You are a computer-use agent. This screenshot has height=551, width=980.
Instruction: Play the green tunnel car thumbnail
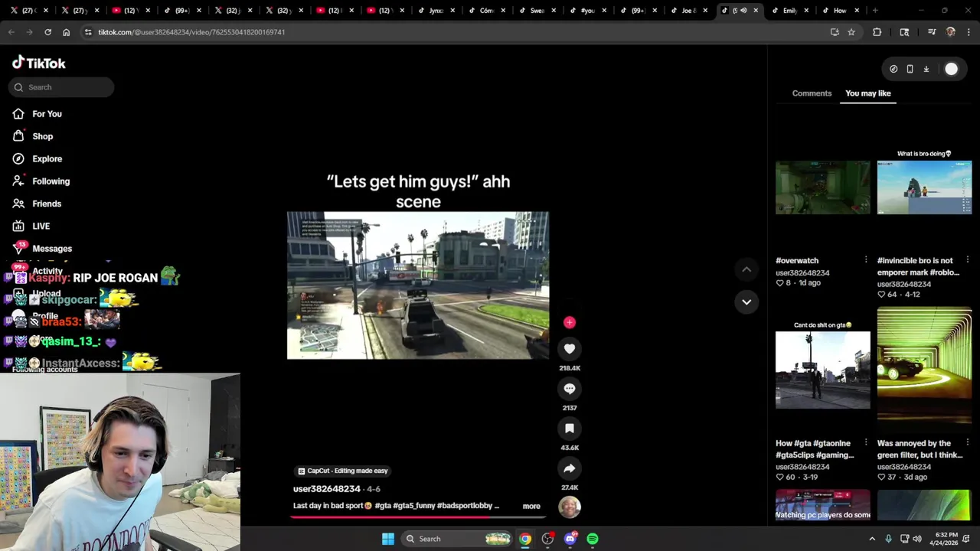pyautogui.click(x=924, y=365)
